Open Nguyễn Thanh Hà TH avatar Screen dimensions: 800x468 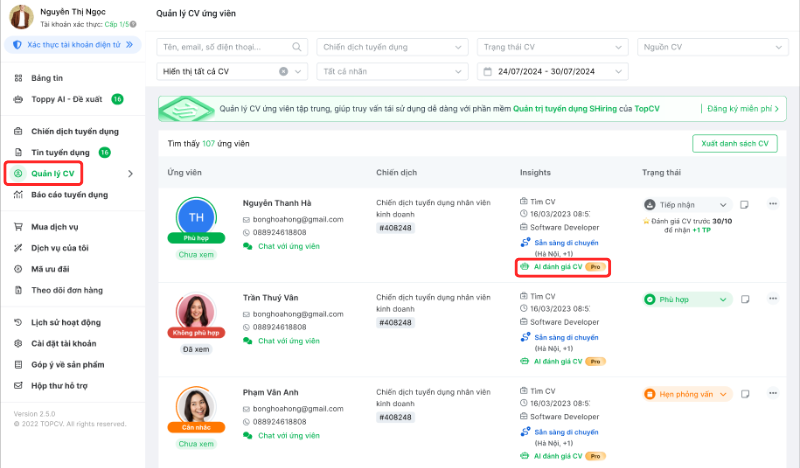point(196,217)
